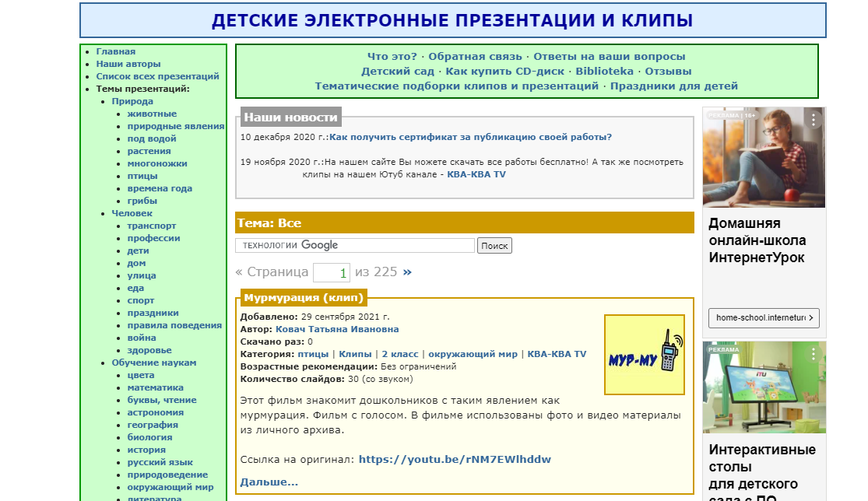868x501 pixels.
Task: Click the Google search input field
Action: [355, 245]
